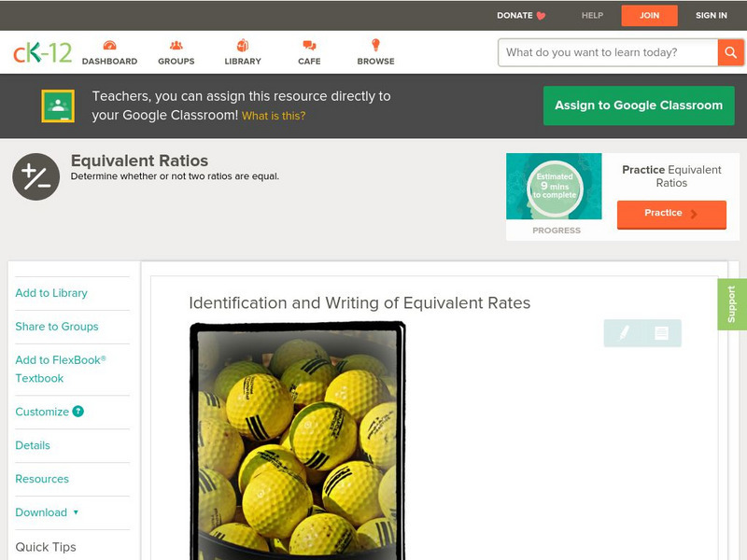Viewport: 747px width, 560px height.
Task: Open the Support side tab
Action: pyautogui.click(x=732, y=304)
